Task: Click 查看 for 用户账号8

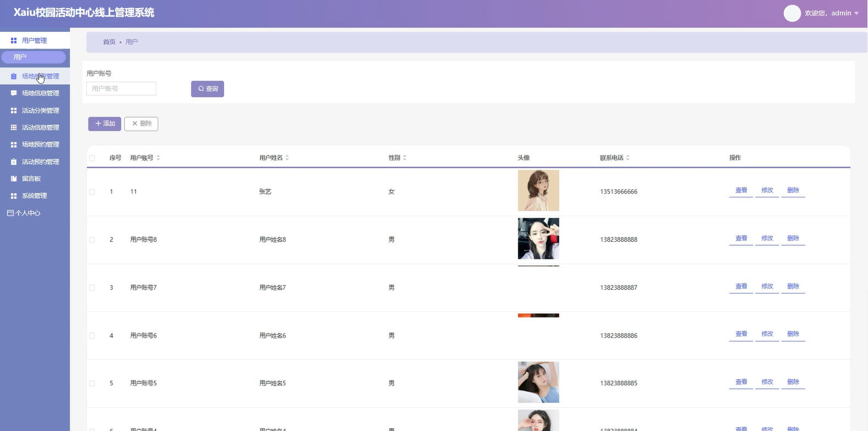Action: [741, 239]
